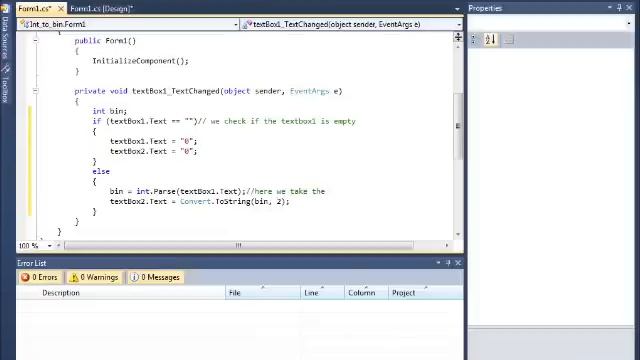Image resolution: width=640 pixels, height=360 pixels.
Task: Collapse the textBox1_TextChanged method block
Action: pyautogui.click(x=36, y=91)
